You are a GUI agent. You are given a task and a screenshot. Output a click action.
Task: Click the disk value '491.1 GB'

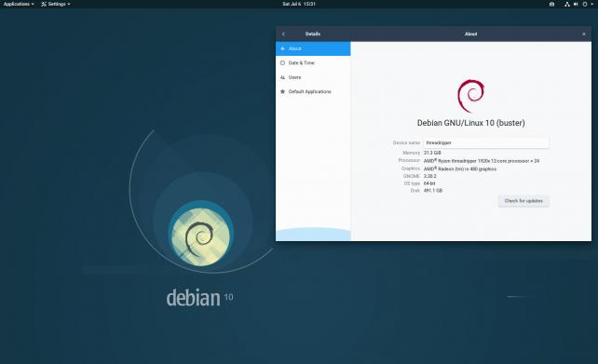pos(433,191)
